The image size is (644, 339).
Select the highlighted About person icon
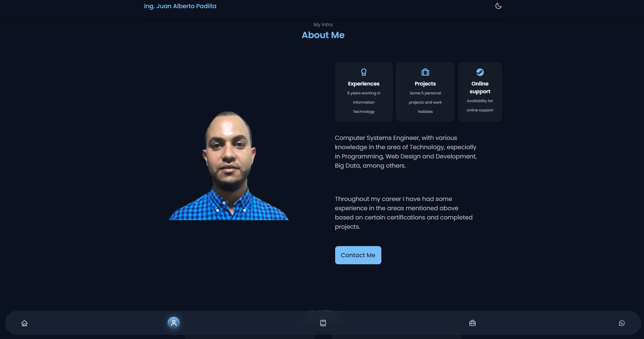173,323
